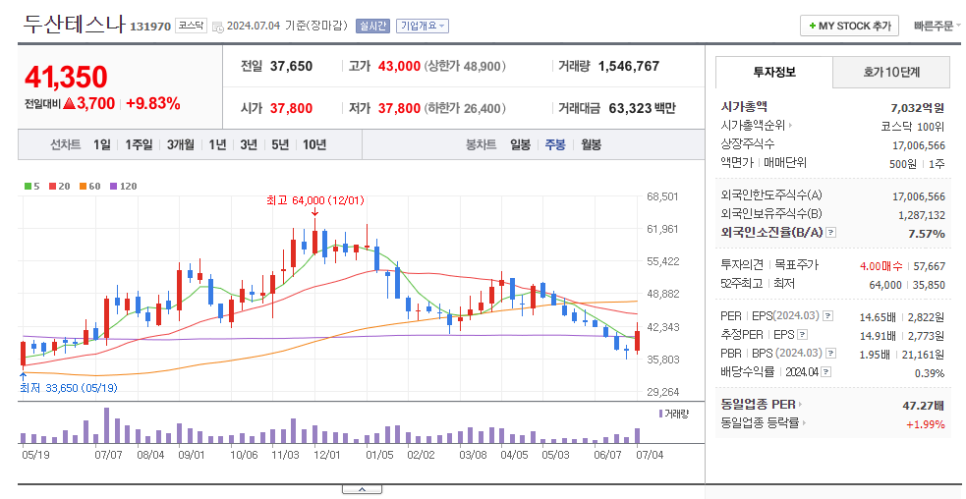The image size is (966, 499).
Task: Click the 외국인소진율 value 7.57%
Action: click(927, 233)
